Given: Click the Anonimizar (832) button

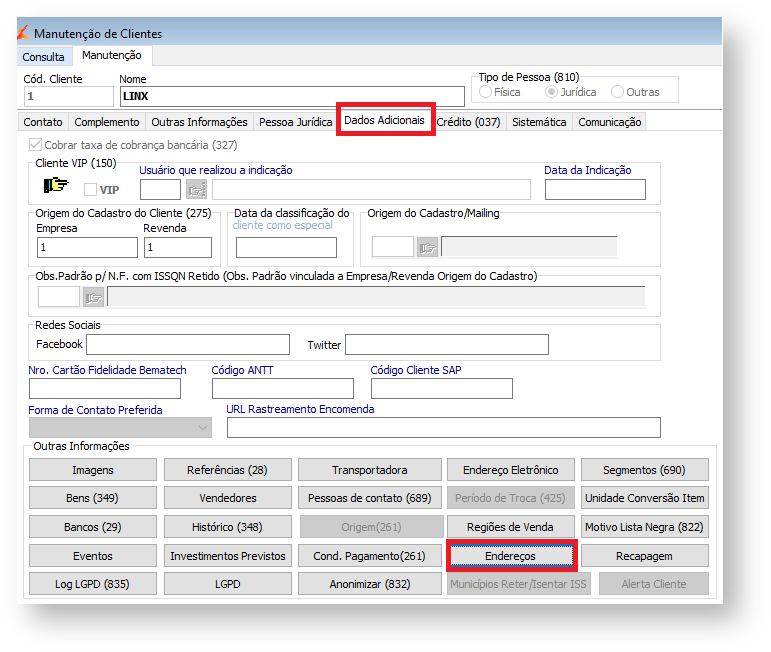Looking at the screenshot, I should (369, 584).
